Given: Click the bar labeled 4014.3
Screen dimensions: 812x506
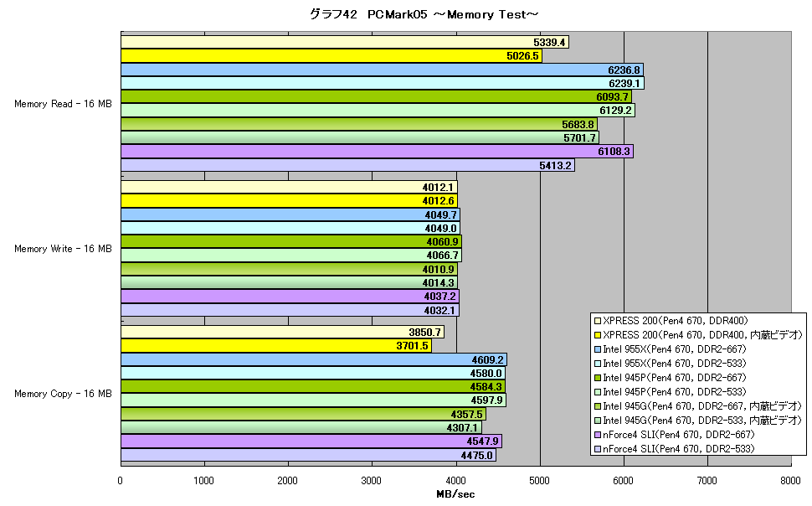Looking at the screenshot, I should click(x=289, y=282).
